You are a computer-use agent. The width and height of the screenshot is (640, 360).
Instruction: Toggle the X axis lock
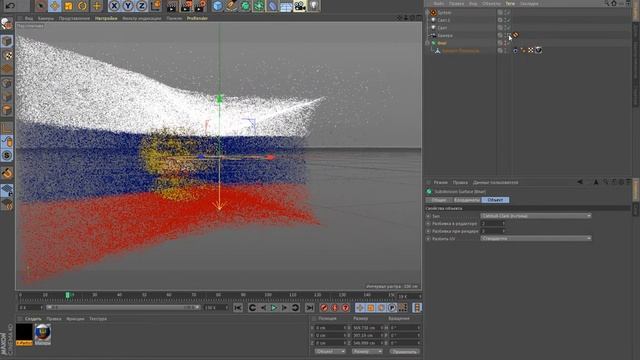[x=114, y=6]
